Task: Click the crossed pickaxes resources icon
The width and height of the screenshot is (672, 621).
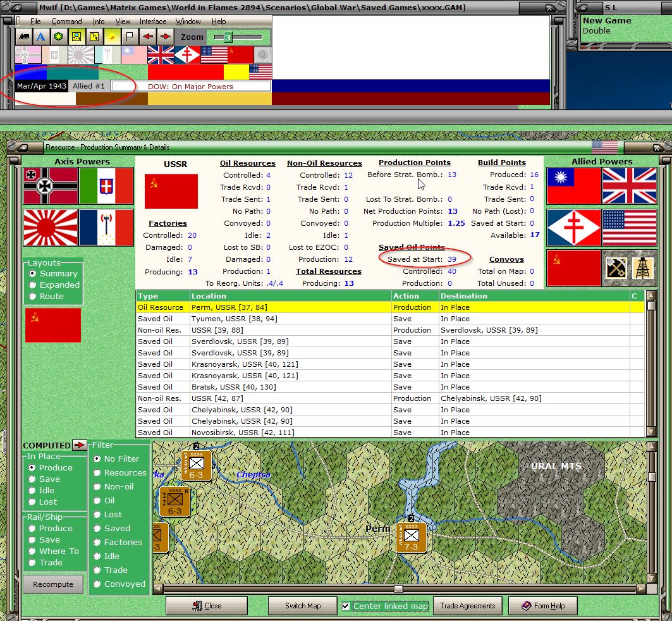Action: 616,268
